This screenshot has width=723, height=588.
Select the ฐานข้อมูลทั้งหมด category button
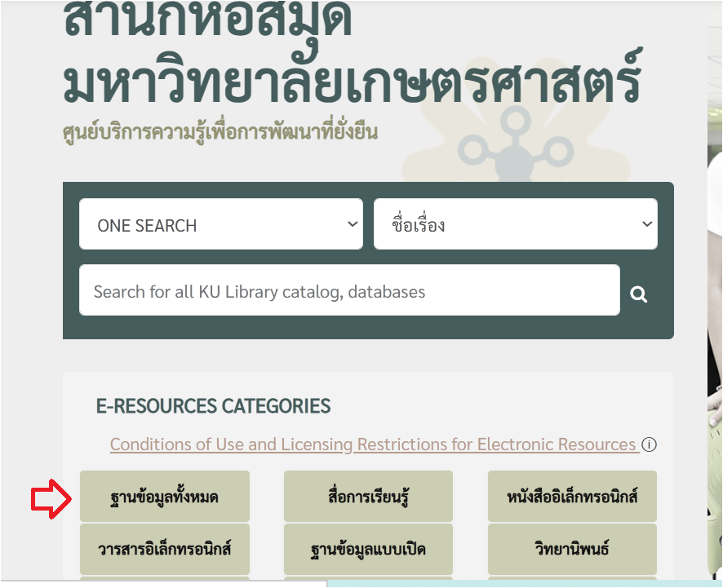(165, 497)
